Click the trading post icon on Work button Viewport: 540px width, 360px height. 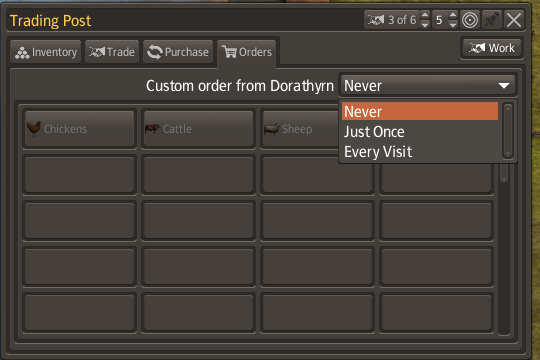[x=477, y=48]
